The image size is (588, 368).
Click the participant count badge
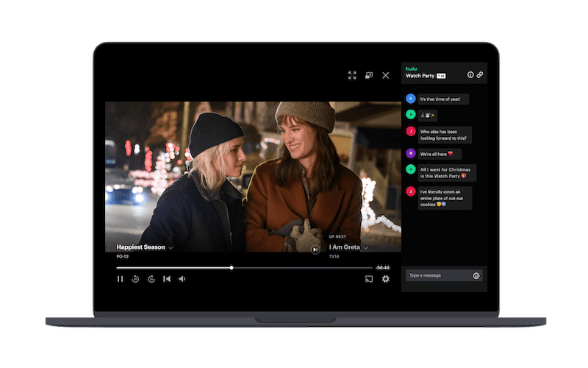pos(442,76)
